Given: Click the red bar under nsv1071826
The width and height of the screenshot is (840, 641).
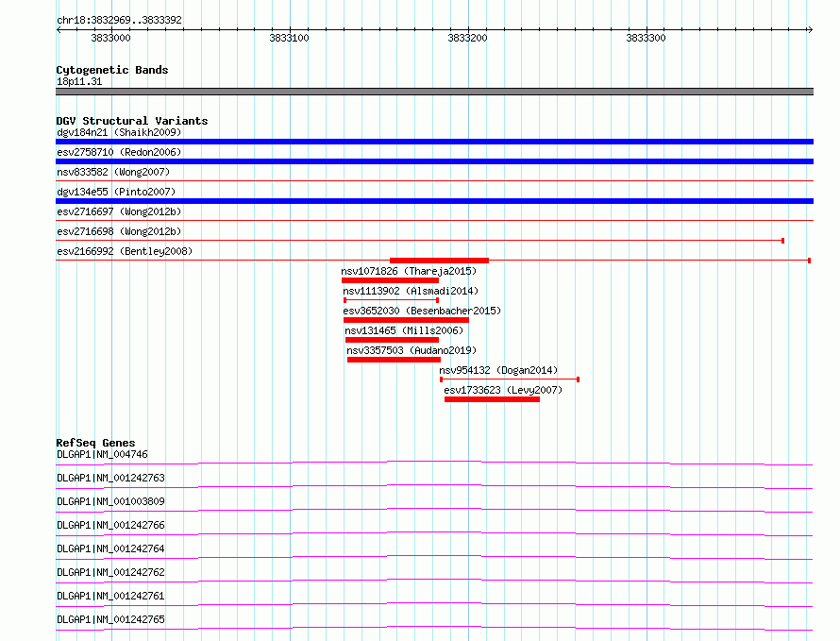Looking at the screenshot, I should coord(390,280).
